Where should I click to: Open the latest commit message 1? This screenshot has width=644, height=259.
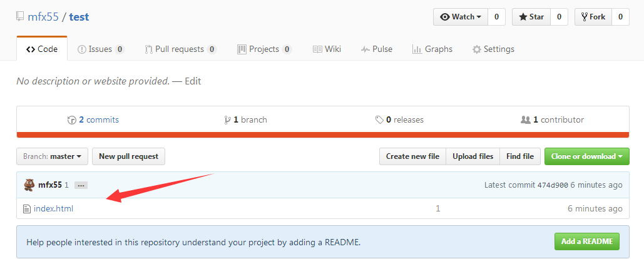66,185
